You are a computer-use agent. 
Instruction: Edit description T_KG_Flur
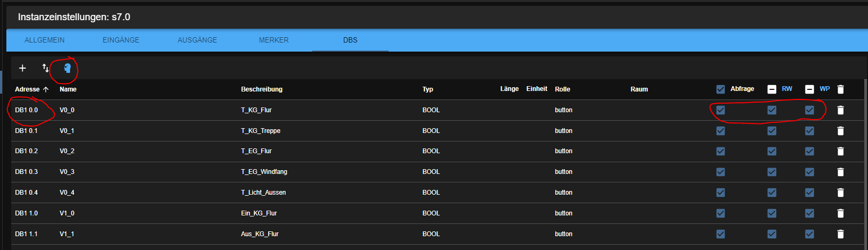coord(256,110)
